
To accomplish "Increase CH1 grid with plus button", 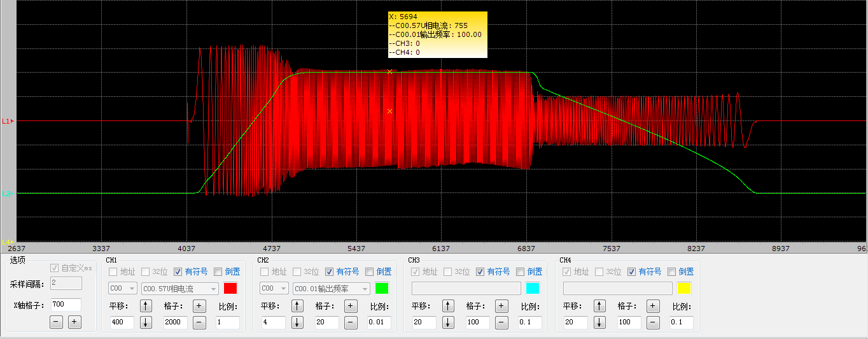I will 199,307.
